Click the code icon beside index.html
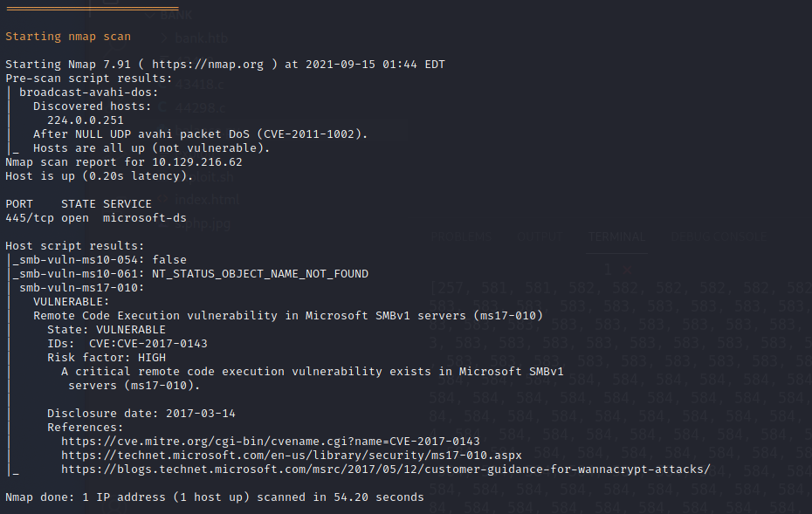The width and height of the screenshot is (812, 514). click(x=162, y=200)
